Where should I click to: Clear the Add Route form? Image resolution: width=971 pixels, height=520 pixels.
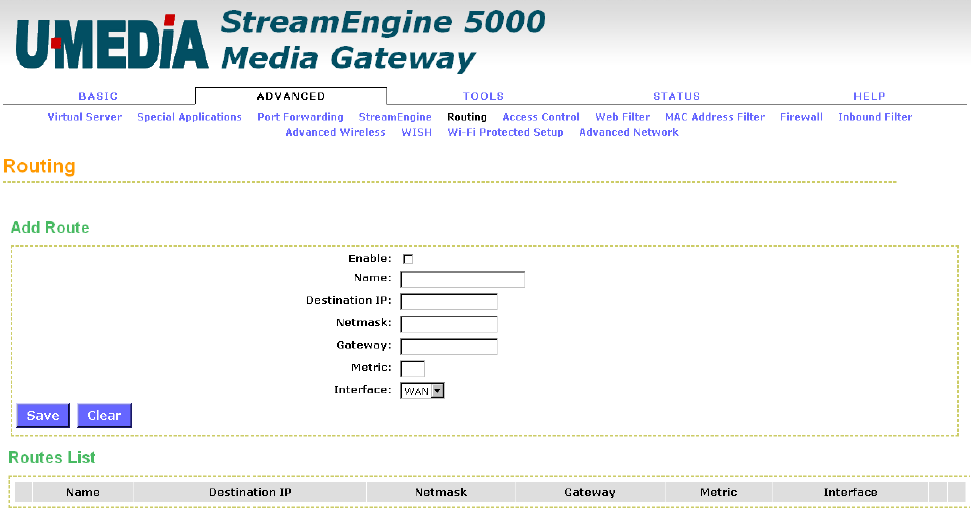104,415
